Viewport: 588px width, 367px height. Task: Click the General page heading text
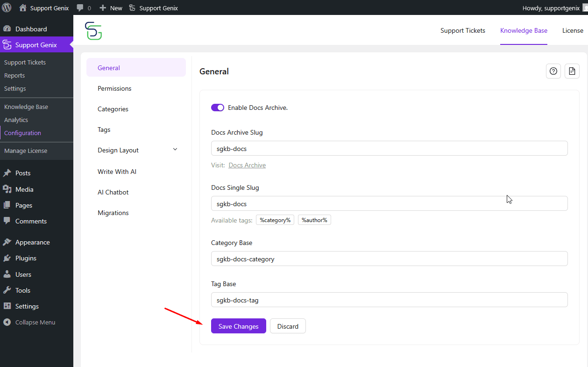coord(214,72)
